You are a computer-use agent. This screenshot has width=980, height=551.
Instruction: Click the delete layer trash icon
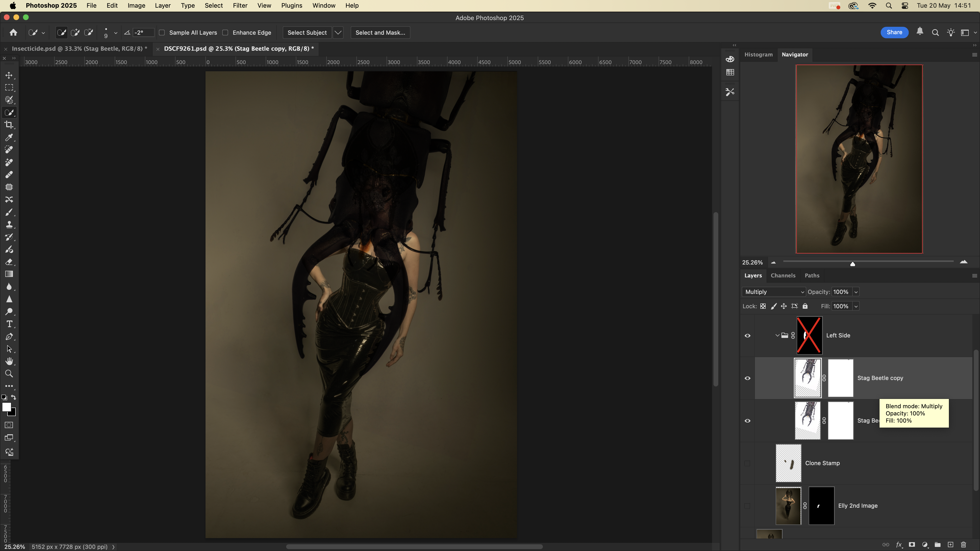click(x=963, y=545)
